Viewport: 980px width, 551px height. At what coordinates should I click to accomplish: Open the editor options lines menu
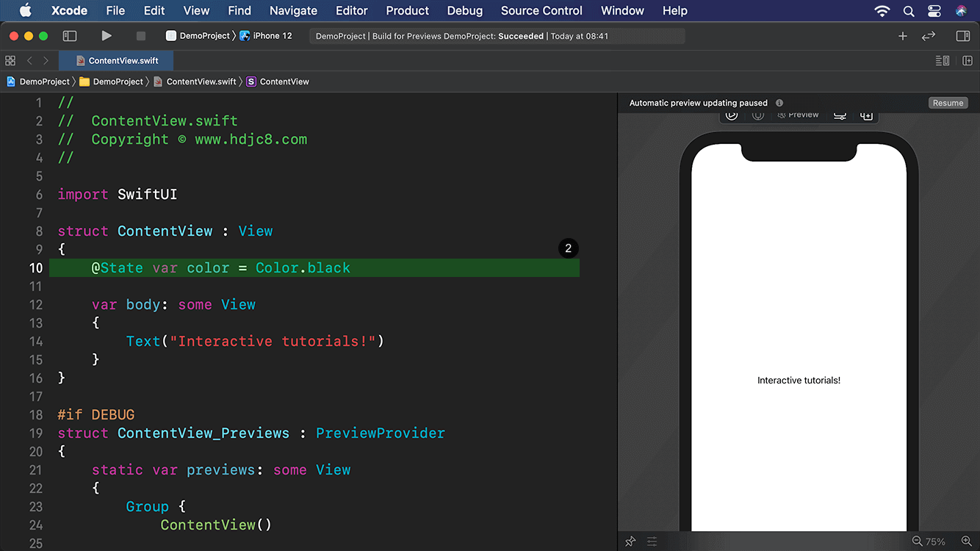click(943, 61)
